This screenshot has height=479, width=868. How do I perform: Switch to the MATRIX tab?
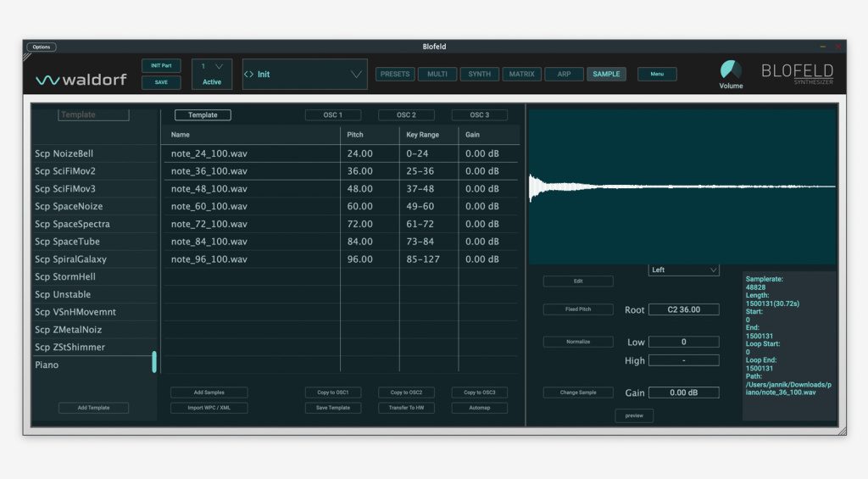pyautogui.click(x=521, y=75)
